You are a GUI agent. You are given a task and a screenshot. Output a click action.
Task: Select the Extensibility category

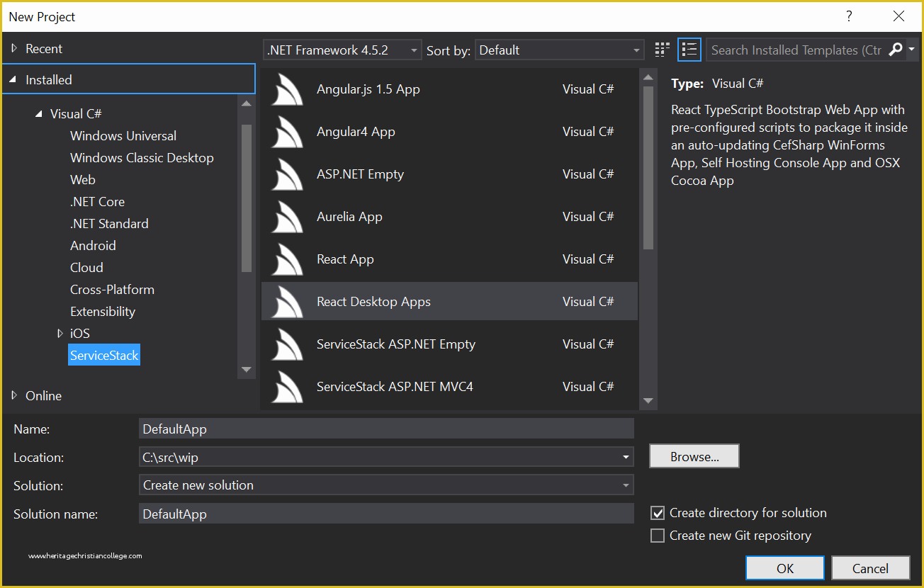tap(103, 311)
